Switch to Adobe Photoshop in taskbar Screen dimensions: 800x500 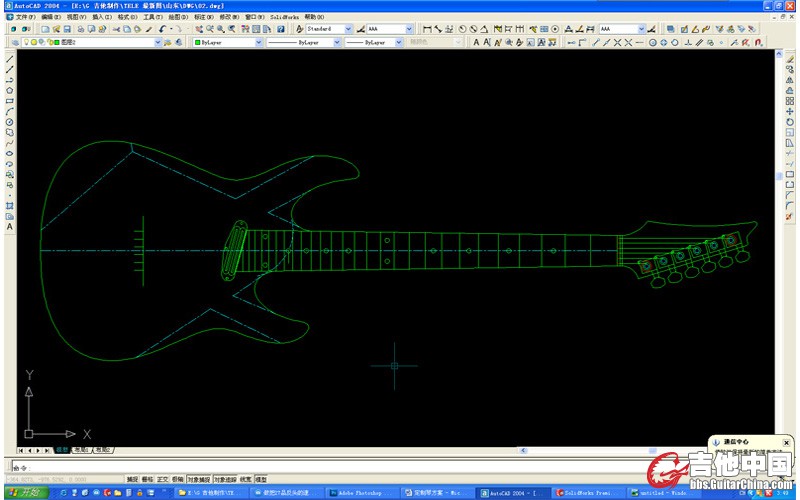click(361, 493)
